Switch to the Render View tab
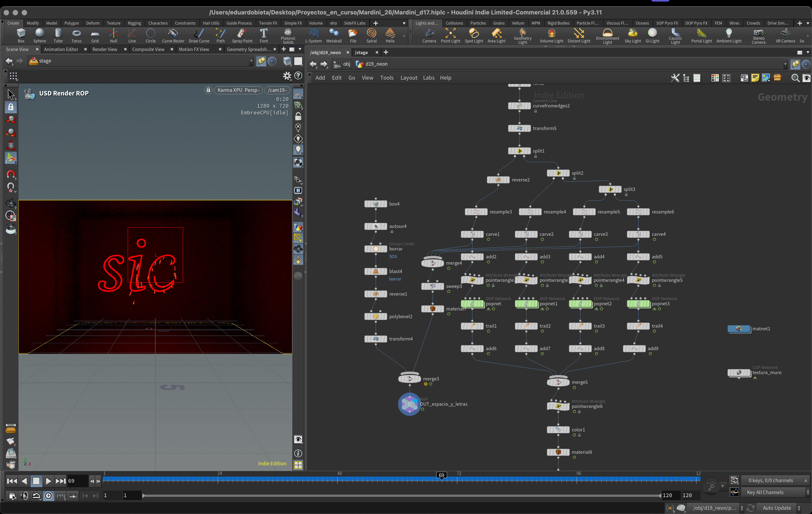 point(105,49)
